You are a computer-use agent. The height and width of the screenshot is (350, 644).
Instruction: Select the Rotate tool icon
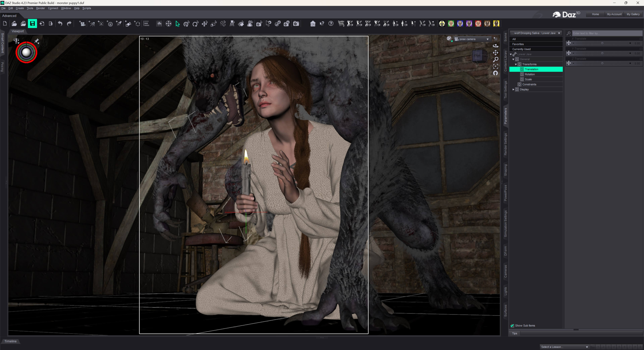click(x=196, y=24)
